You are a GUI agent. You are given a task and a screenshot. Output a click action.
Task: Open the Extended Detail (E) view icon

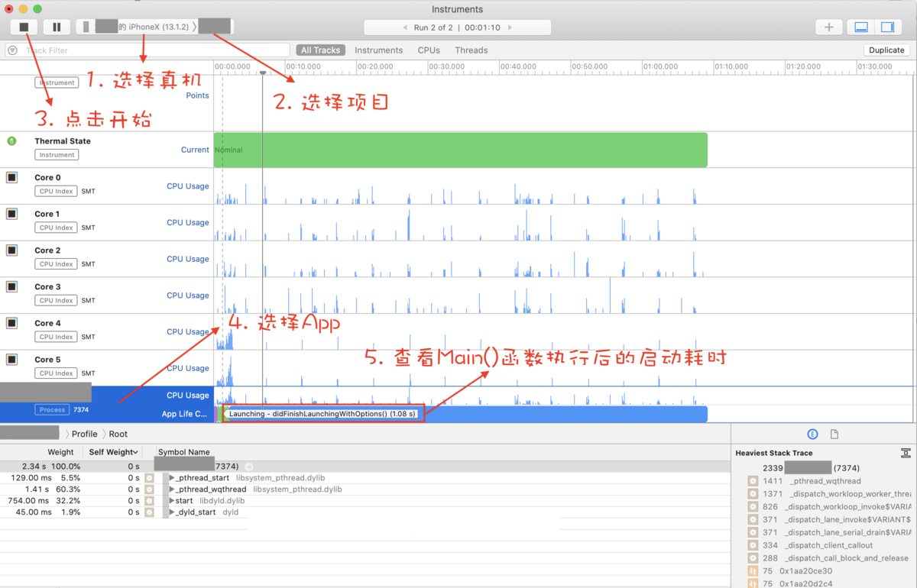[812, 434]
